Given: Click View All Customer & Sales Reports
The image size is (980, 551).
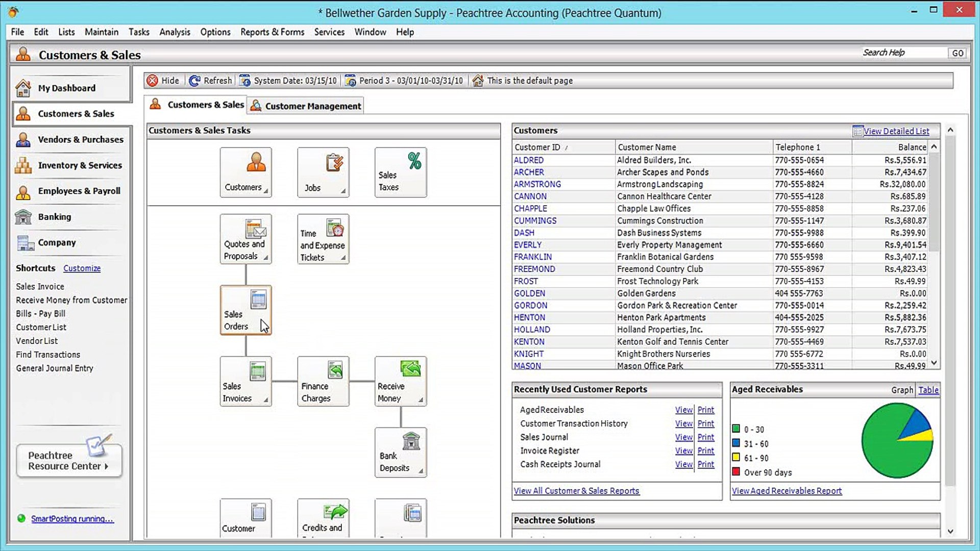Looking at the screenshot, I should pos(576,491).
